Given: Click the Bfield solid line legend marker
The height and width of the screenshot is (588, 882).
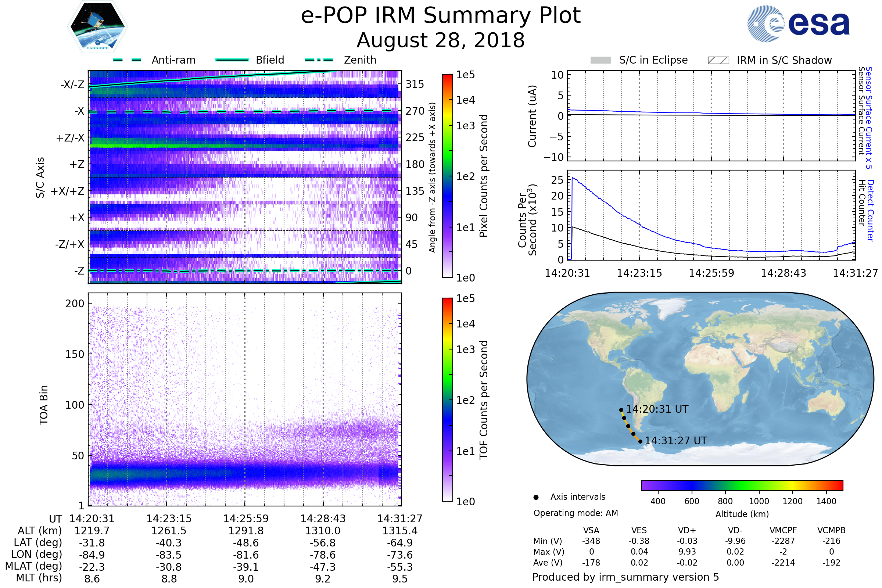Looking at the screenshot, I should [x=232, y=60].
